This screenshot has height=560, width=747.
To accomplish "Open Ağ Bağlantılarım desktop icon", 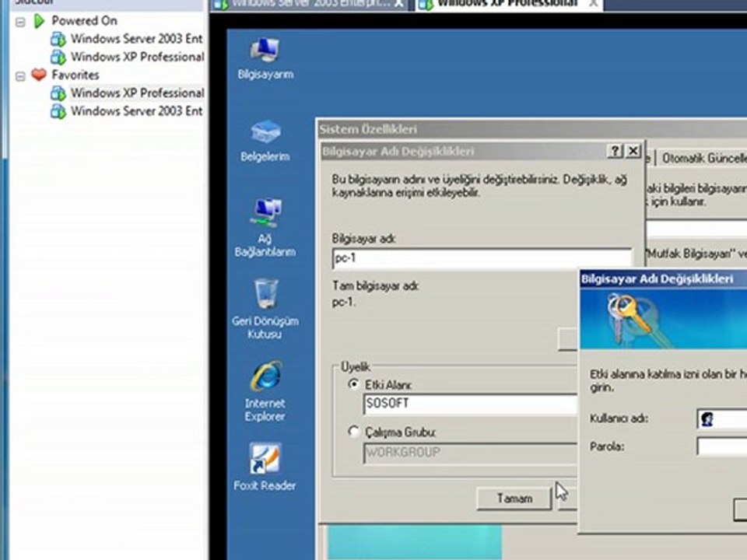I will click(265, 228).
